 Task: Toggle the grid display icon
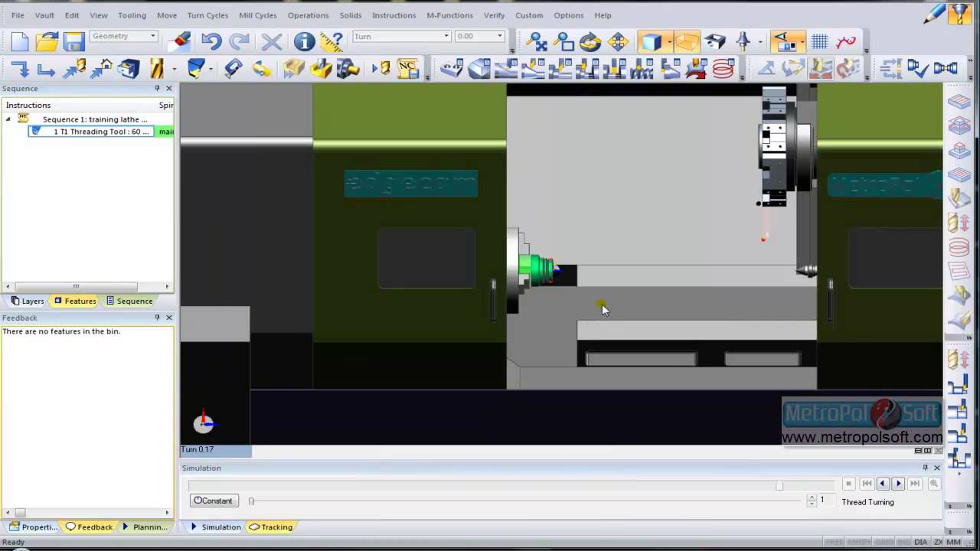click(819, 41)
